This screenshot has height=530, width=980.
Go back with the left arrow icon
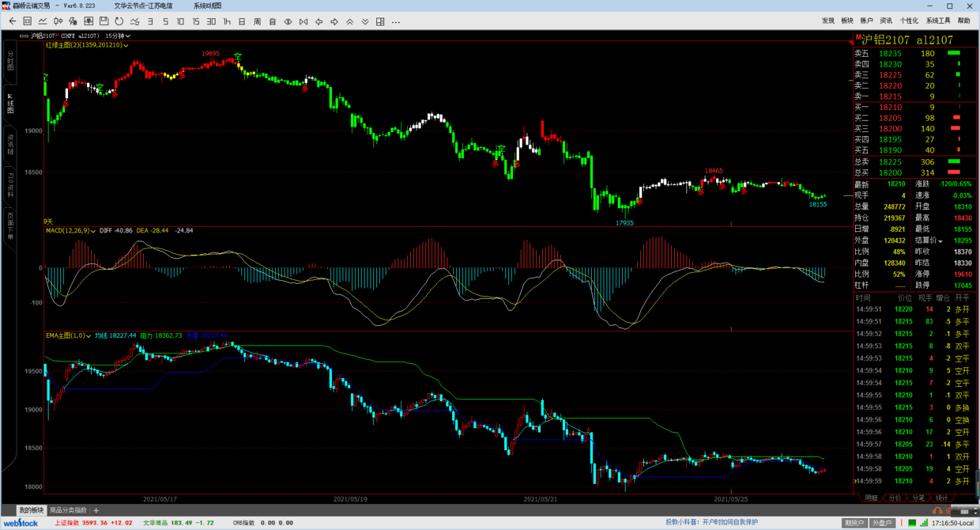[12, 21]
